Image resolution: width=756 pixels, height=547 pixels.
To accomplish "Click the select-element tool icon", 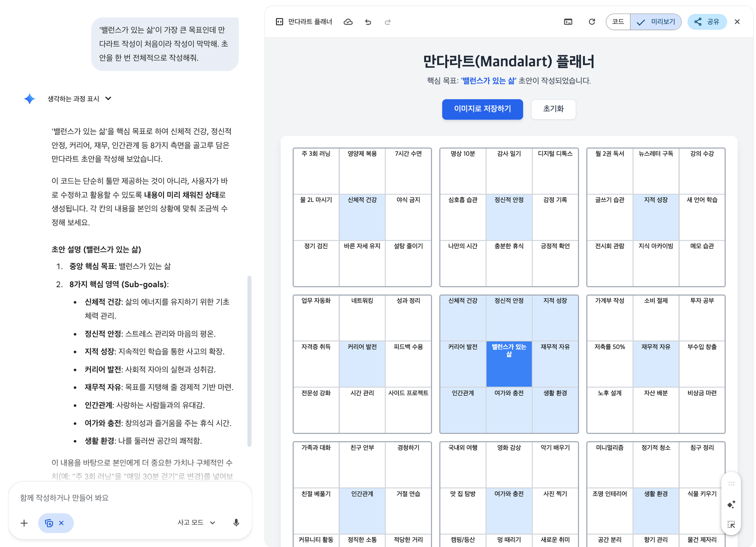I will click(731, 524).
